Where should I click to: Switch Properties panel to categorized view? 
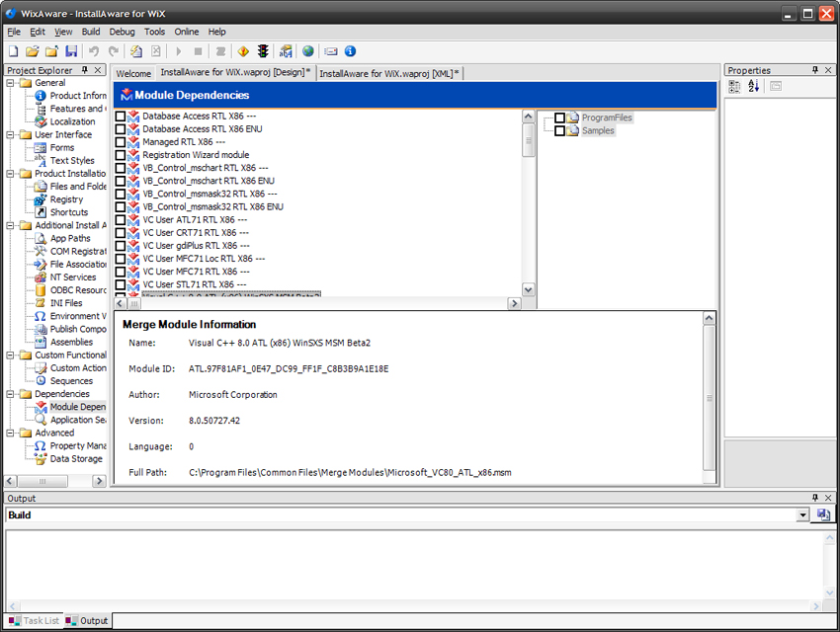pyautogui.click(x=734, y=86)
